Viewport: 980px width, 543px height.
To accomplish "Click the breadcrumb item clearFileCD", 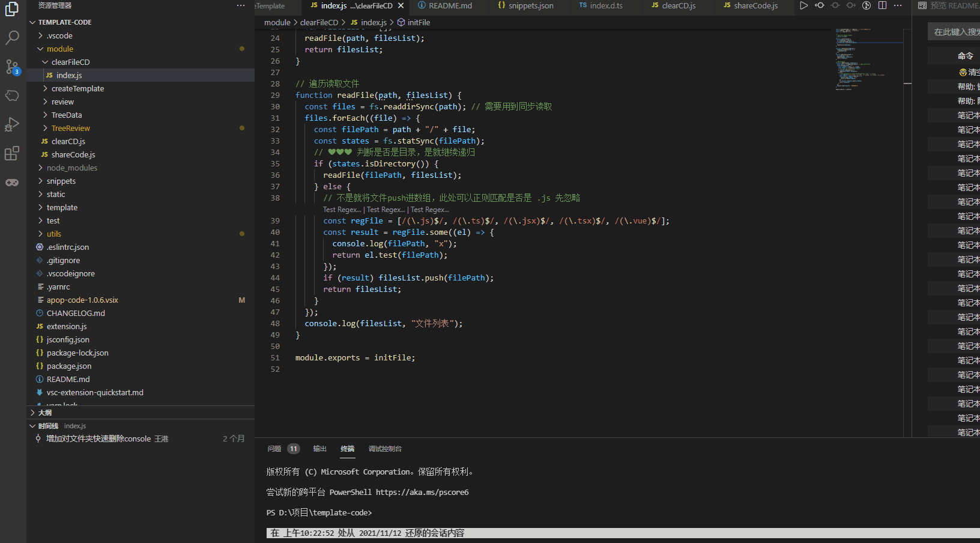I will pyautogui.click(x=321, y=22).
